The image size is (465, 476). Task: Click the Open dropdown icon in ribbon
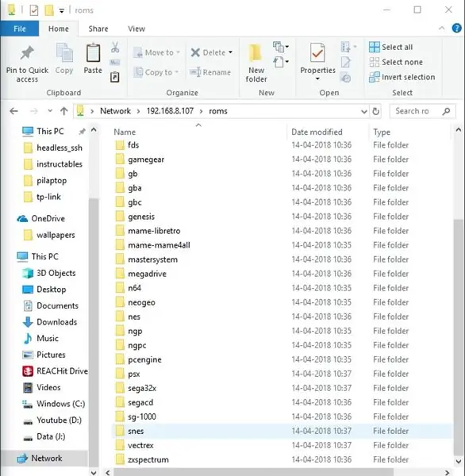[348, 47]
